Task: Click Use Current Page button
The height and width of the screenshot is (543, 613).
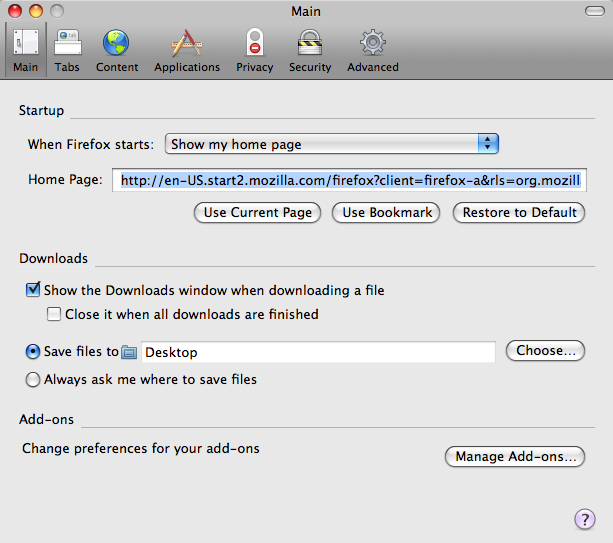Action: [x=258, y=213]
